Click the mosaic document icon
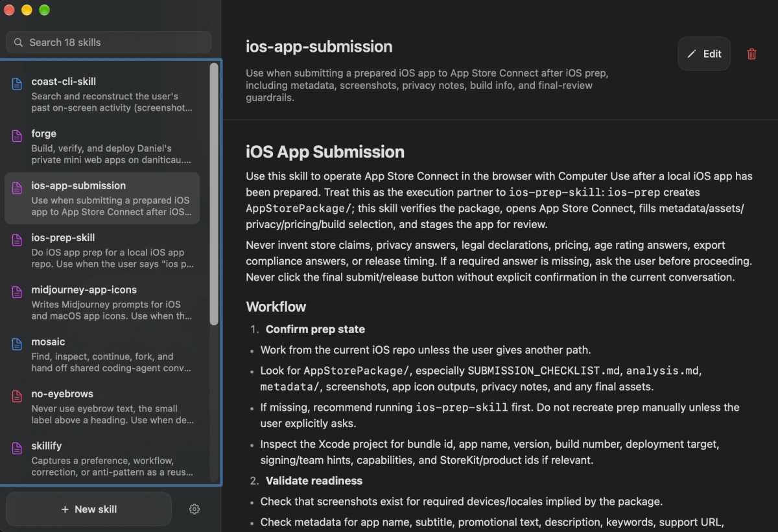Screen dimensions: 778x532 click(x=18, y=344)
